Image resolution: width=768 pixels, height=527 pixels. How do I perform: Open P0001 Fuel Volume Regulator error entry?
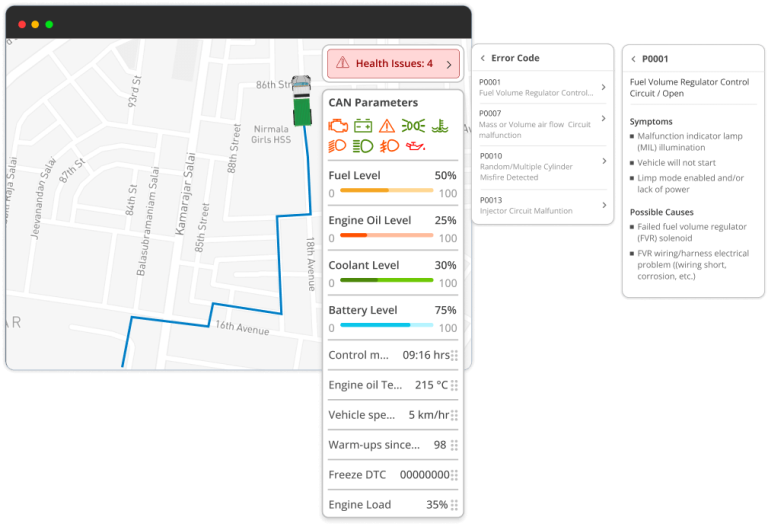(540, 87)
